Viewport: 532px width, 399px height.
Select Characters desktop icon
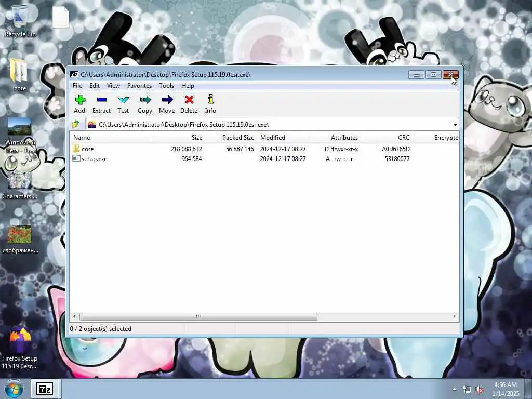click(20, 185)
